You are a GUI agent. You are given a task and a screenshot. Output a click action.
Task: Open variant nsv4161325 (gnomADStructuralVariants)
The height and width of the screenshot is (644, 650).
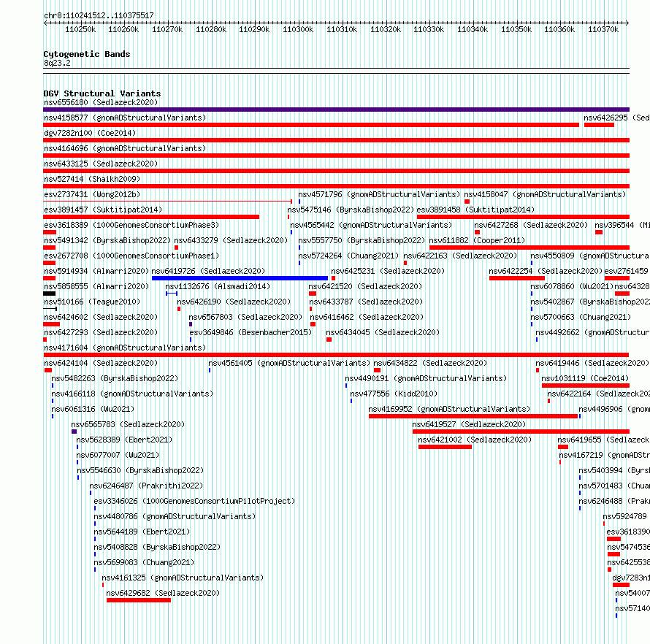[x=183, y=578]
